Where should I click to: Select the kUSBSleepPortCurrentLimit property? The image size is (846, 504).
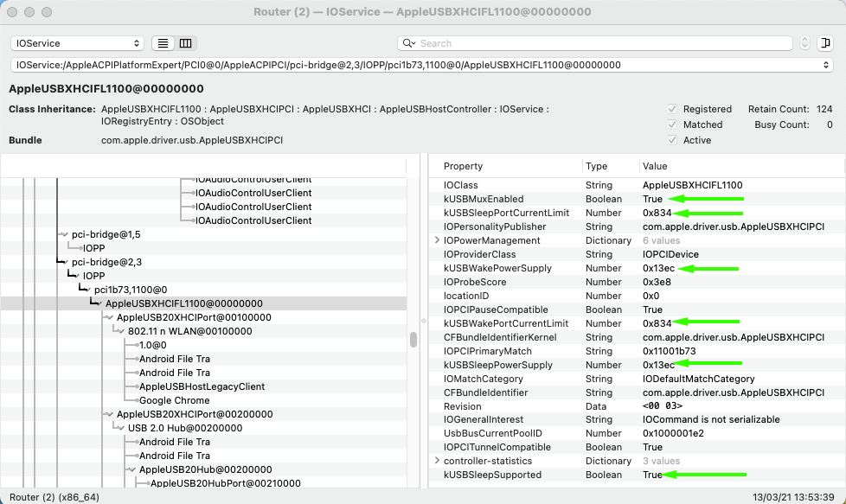pos(637,213)
